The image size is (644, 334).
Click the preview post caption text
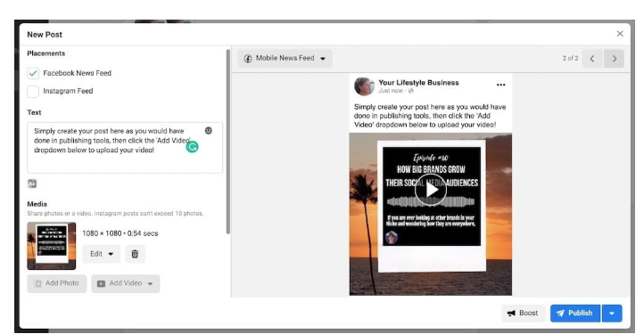click(x=430, y=116)
